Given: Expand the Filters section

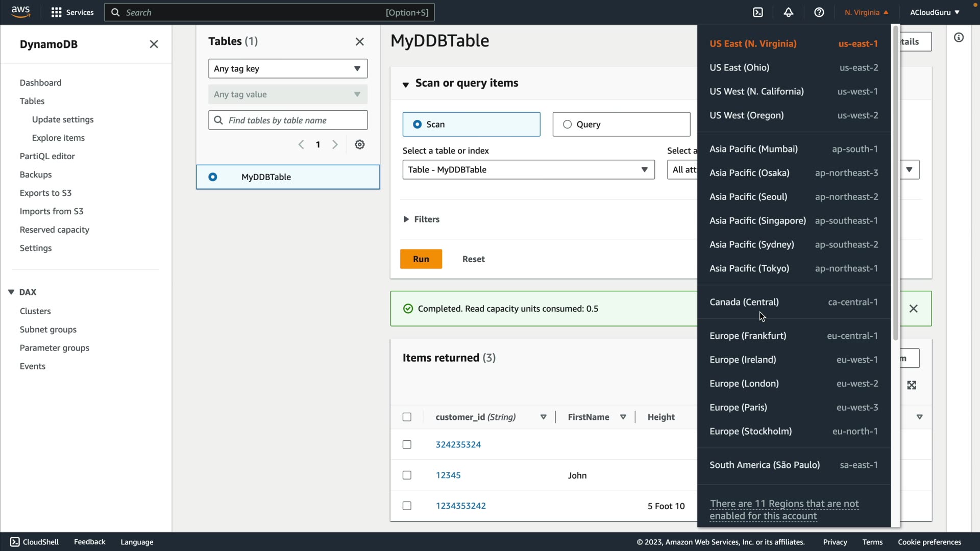Looking at the screenshot, I should [421, 219].
